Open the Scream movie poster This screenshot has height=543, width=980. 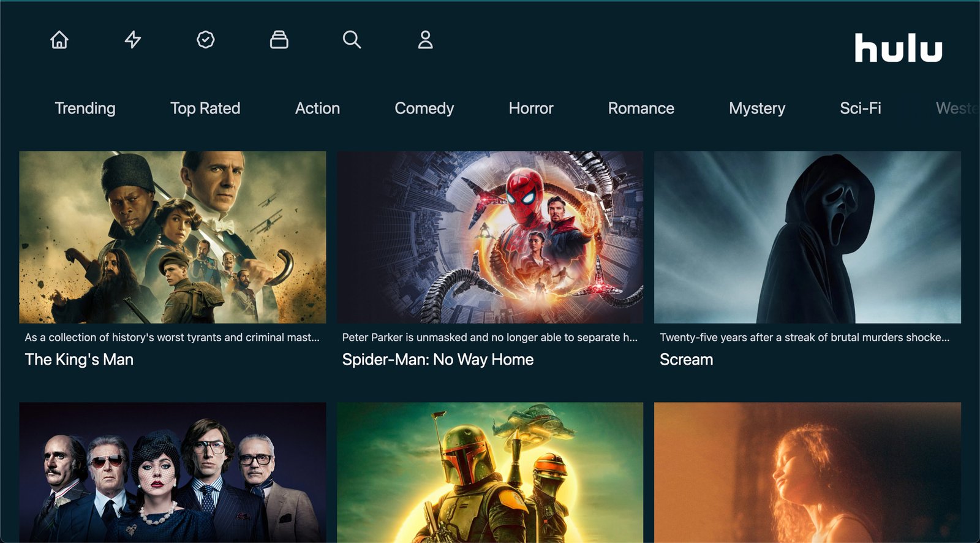pyautogui.click(x=807, y=237)
